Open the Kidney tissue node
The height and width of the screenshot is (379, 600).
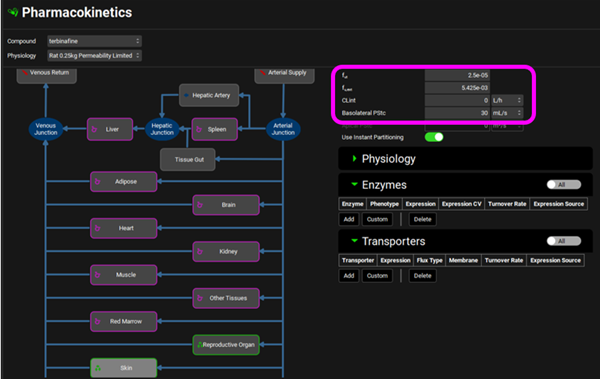pos(226,252)
